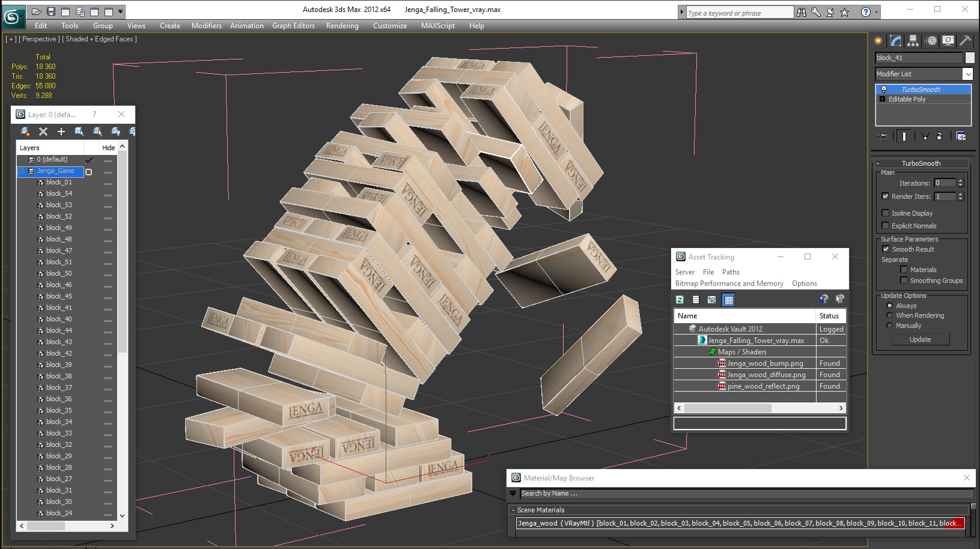Open Quick Access toolbar customize dropdown
The width and height of the screenshot is (980, 549).
click(x=121, y=11)
